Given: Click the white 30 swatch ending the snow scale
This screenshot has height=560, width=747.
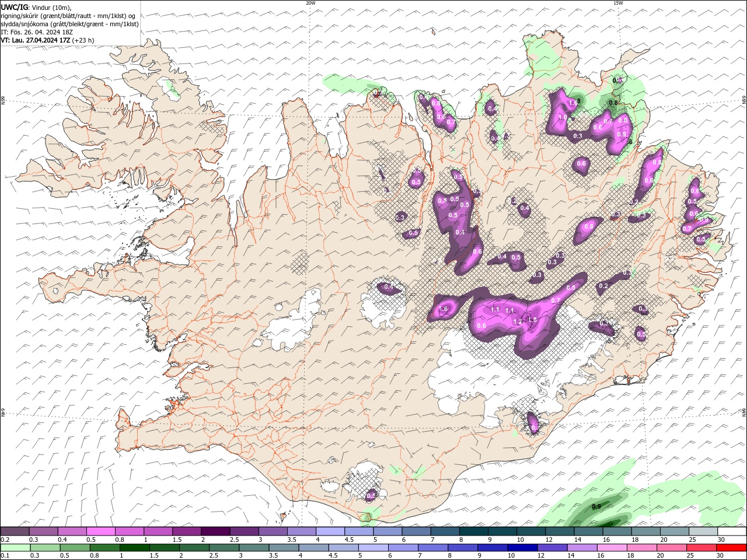Looking at the screenshot, I should [x=732, y=531].
